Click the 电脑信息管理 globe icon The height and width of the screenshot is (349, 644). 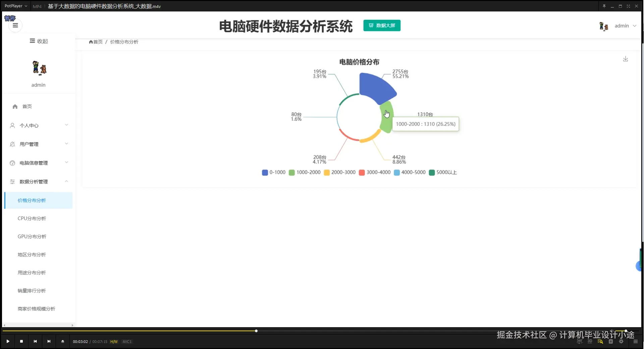(x=12, y=163)
